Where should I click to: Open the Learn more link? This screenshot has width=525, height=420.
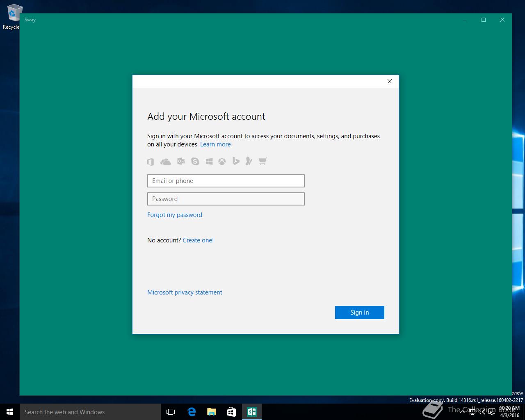pyautogui.click(x=215, y=144)
